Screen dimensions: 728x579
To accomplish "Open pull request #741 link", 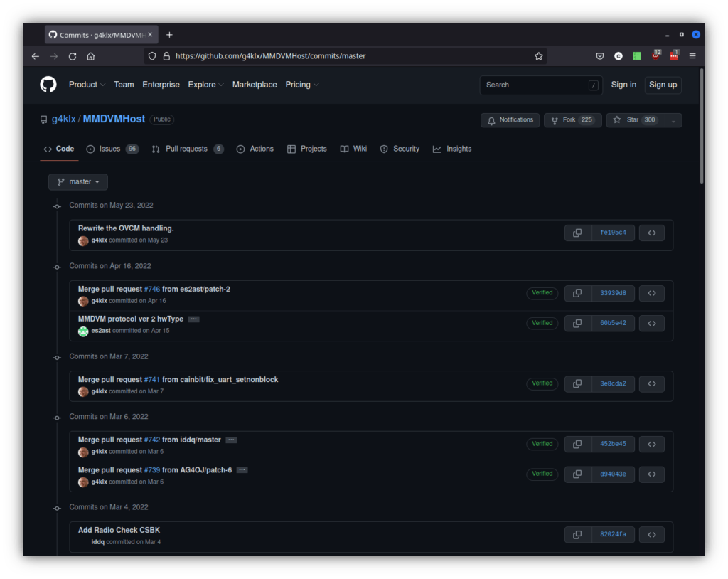I will point(152,380).
